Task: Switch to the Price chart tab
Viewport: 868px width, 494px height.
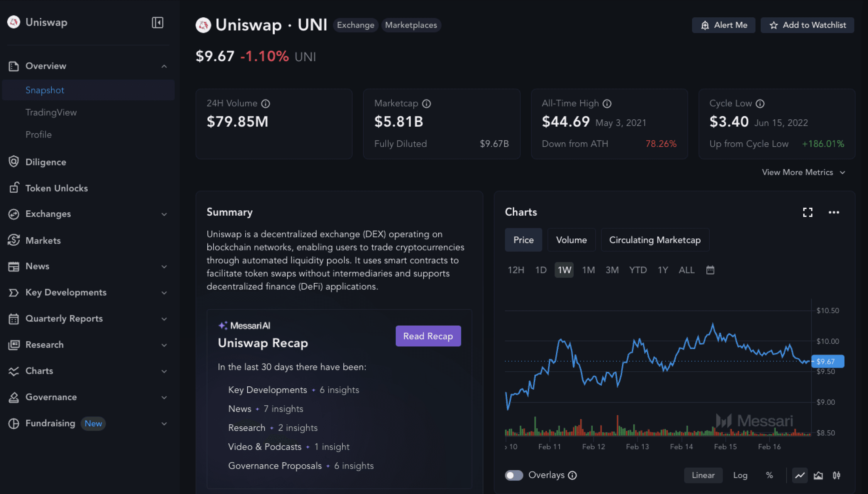Action: (x=523, y=240)
